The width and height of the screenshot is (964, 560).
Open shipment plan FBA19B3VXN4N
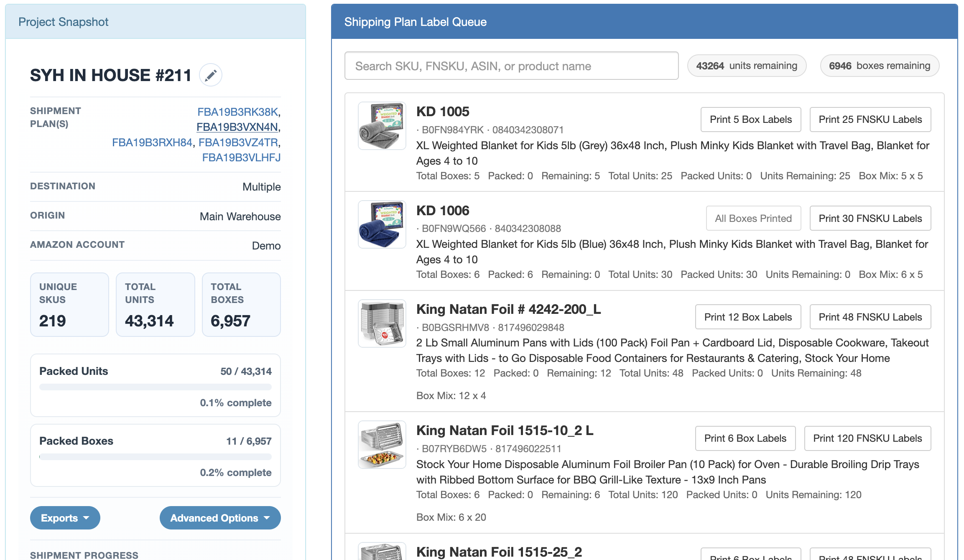(x=237, y=127)
